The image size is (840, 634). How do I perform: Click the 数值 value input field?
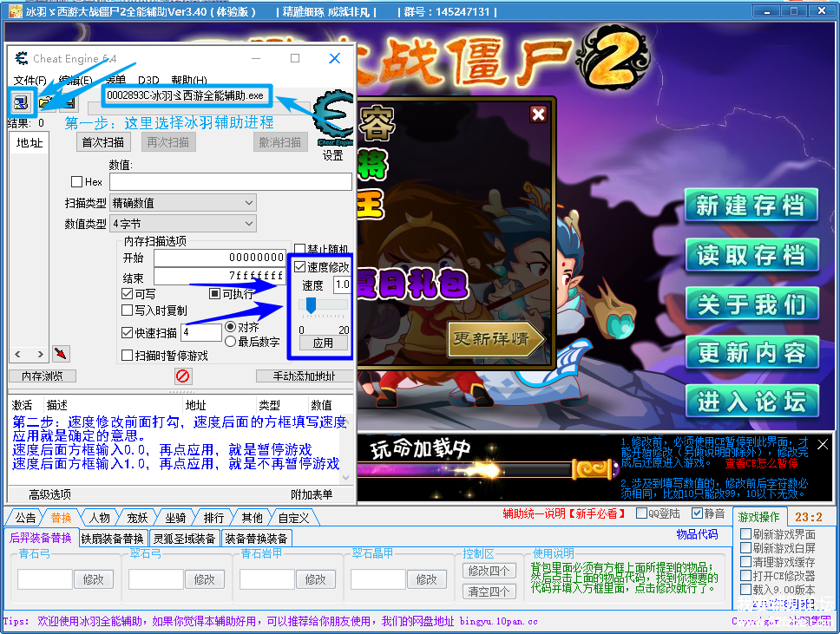pyautogui.click(x=230, y=181)
